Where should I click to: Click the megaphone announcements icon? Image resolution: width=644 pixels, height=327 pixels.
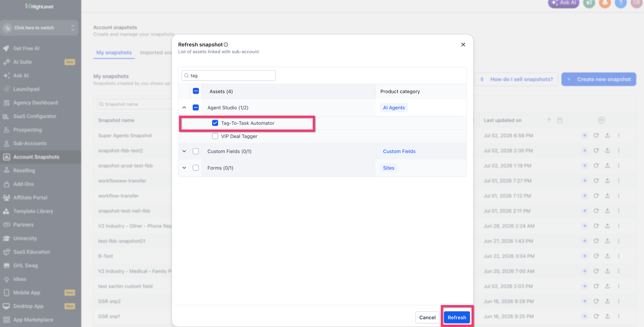coord(589,3)
